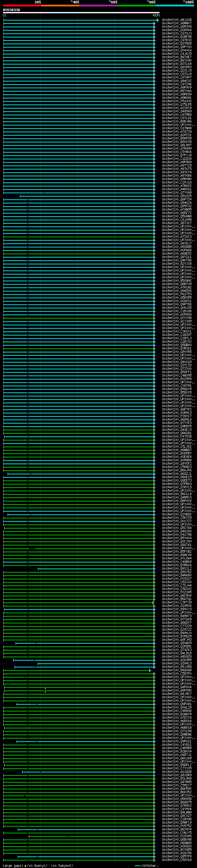
Task: Click the cyan =100char. scale legend line
Action: 137,866
